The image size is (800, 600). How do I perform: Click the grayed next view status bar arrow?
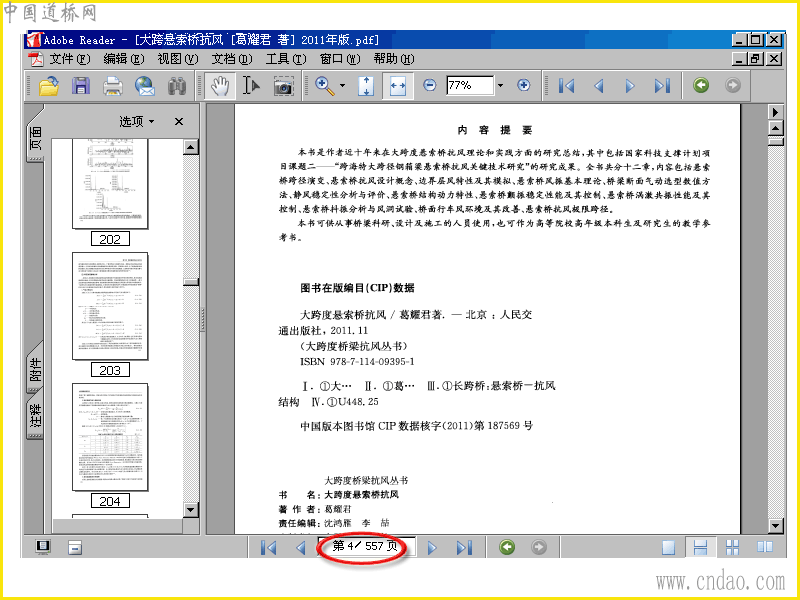tap(539, 547)
